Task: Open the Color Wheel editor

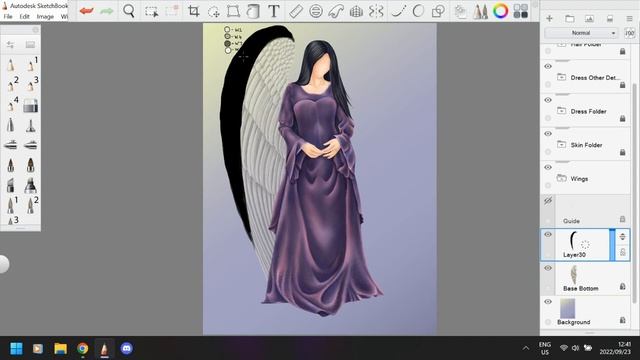Action: [x=500, y=11]
